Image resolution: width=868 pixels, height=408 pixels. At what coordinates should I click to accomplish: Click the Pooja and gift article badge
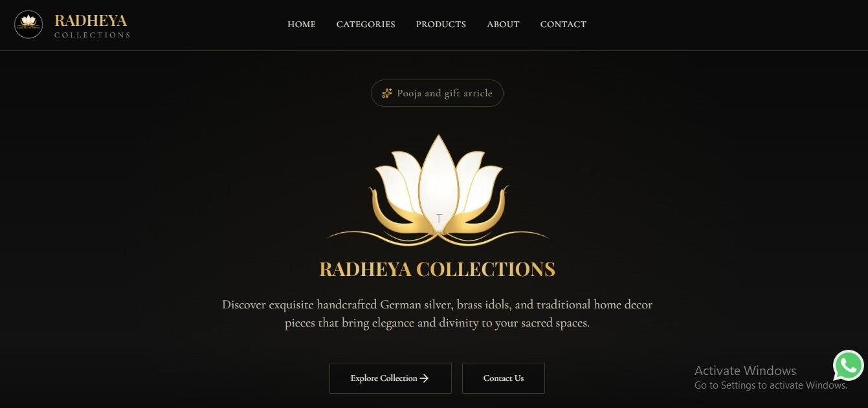click(x=437, y=93)
